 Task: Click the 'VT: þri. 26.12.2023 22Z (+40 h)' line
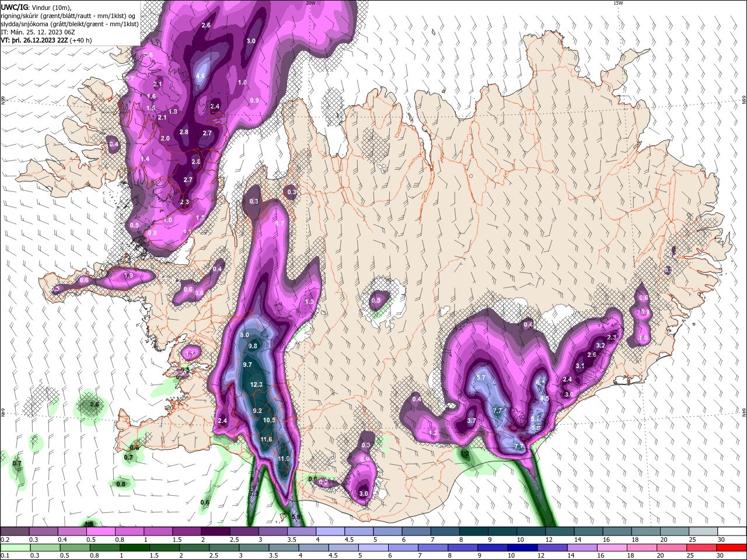[46, 40]
